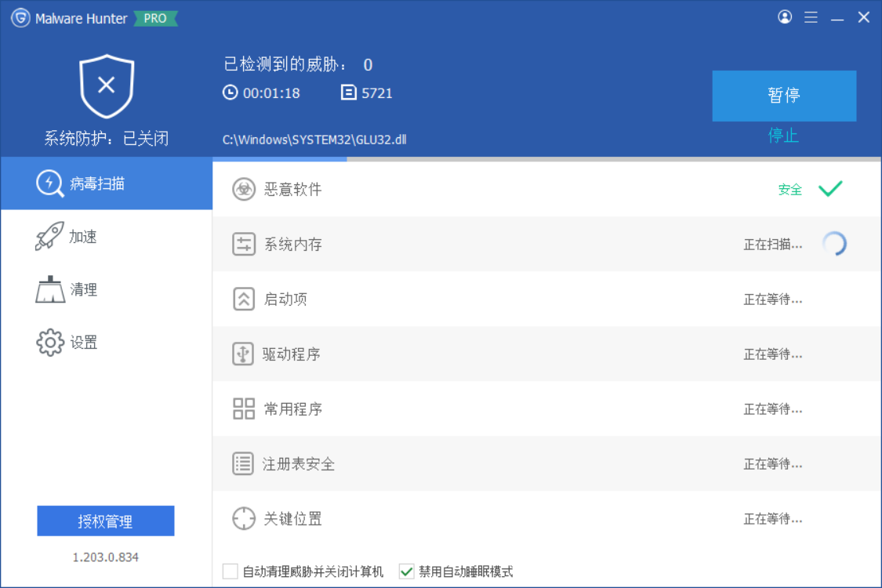Click the broom cleaning icon
882x588 pixels.
coord(50,289)
